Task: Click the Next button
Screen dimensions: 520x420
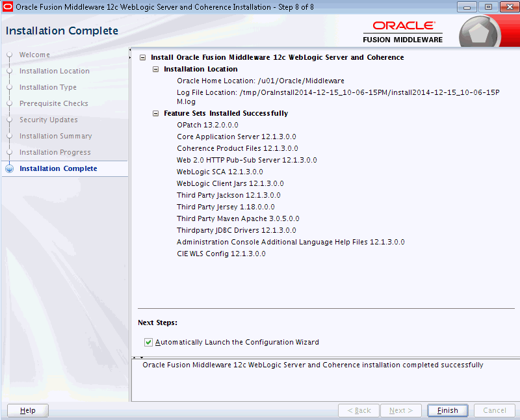Action: [x=401, y=410]
